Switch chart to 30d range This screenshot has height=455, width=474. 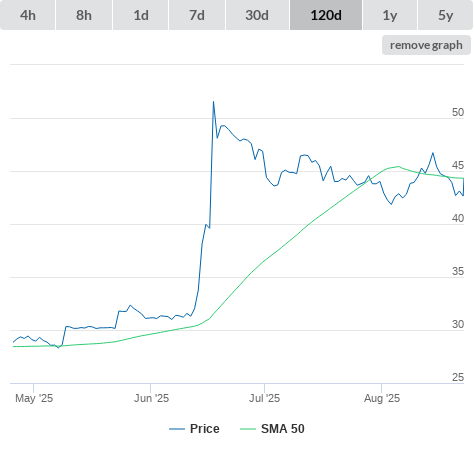[x=257, y=15]
